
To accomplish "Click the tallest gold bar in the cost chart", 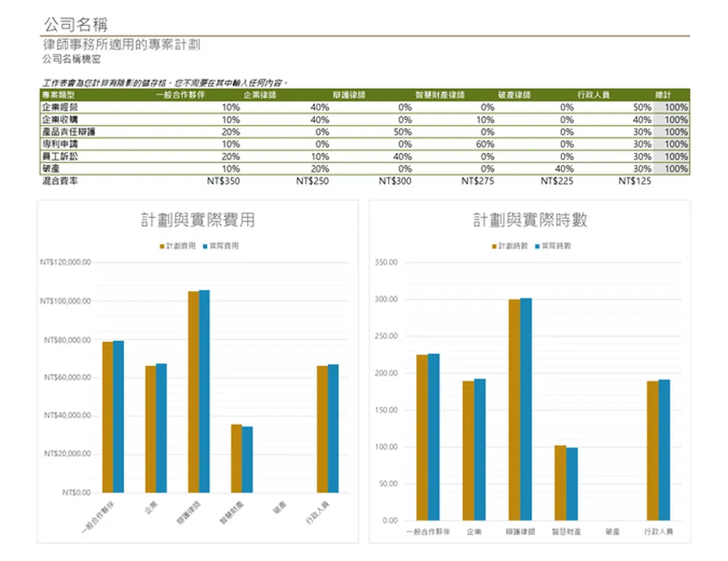I will pos(193,391).
